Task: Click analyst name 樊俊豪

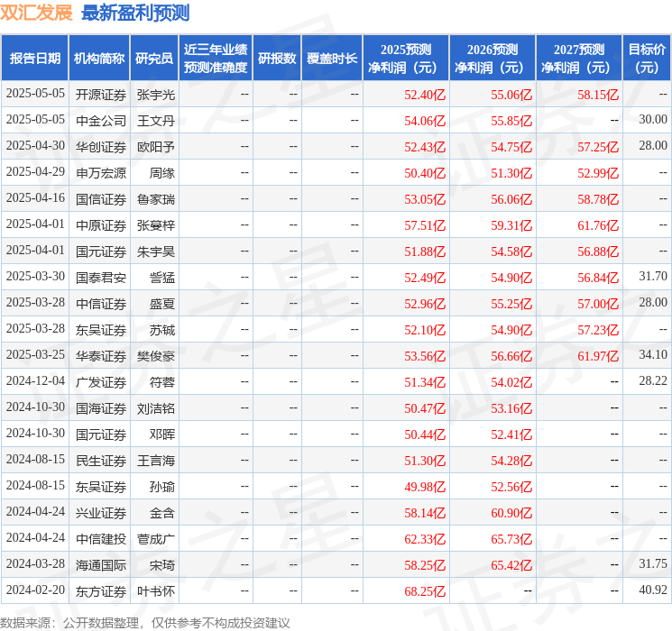Action: [155, 356]
